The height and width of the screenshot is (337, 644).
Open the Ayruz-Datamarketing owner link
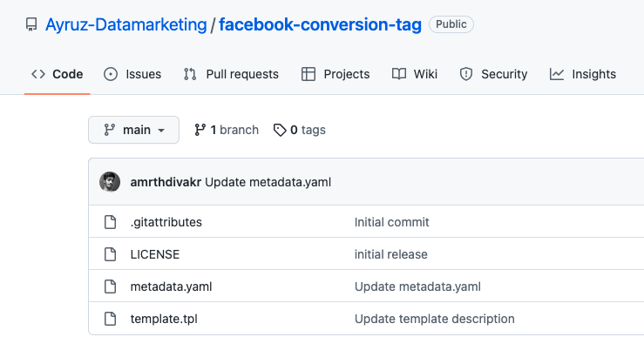126,24
